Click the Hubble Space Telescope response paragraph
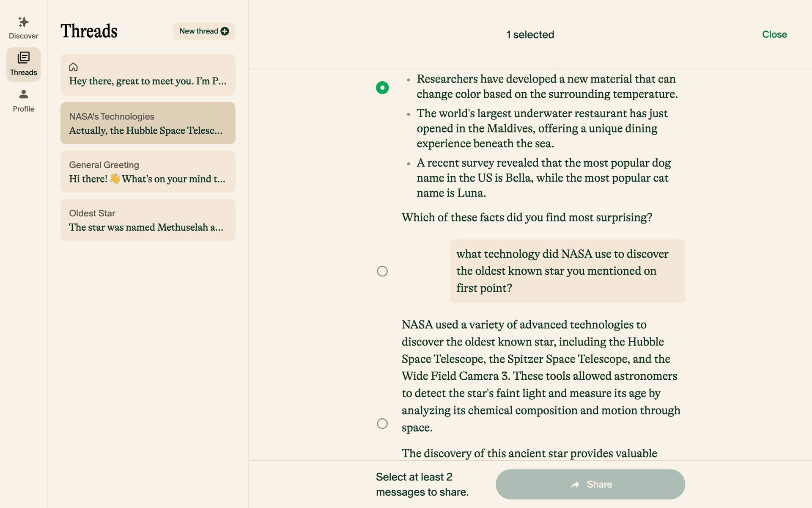This screenshot has width=812, height=508. pyautogui.click(x=541, y=376)
